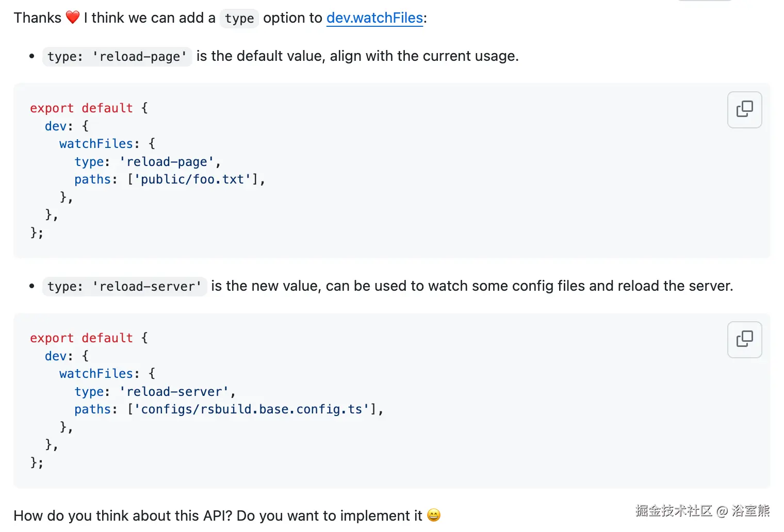Click the grinning face emoji
The height and width of the screenshot is (532, 784).
(x=434, y=515)
